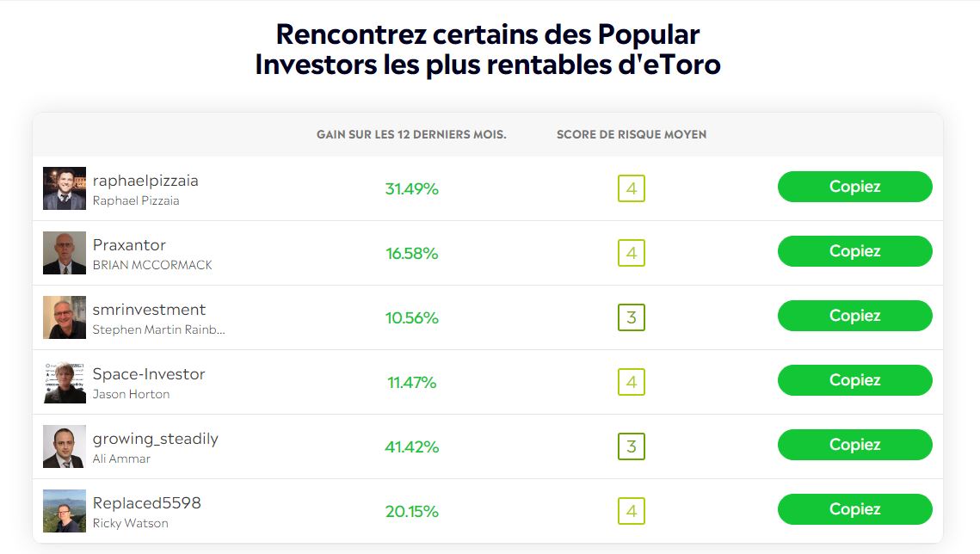Select the 41.42% gain for growing_steadily

tap(412, 446)
